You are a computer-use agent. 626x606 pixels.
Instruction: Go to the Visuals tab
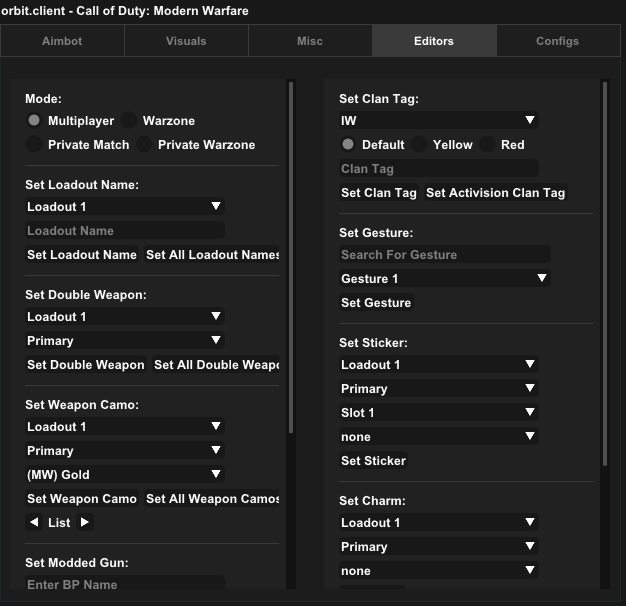coord(186,41)
